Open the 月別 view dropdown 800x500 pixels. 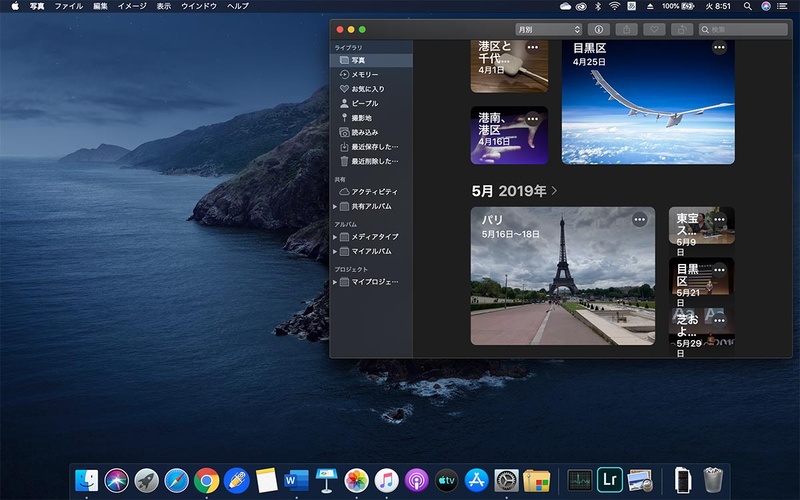coord(548,30)
